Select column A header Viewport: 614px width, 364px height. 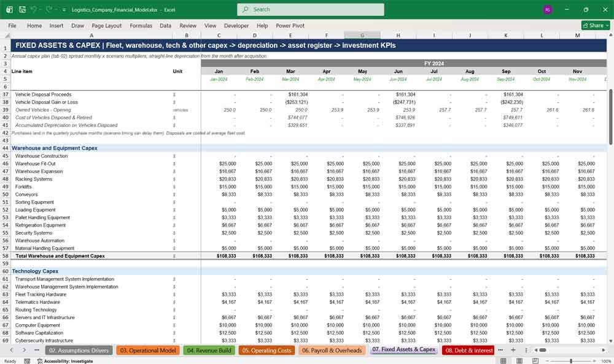[91, 35]
